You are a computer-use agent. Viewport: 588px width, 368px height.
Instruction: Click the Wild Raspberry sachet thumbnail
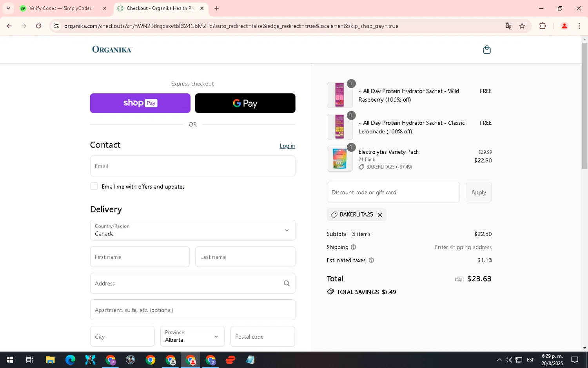click(x=340, y=95)
